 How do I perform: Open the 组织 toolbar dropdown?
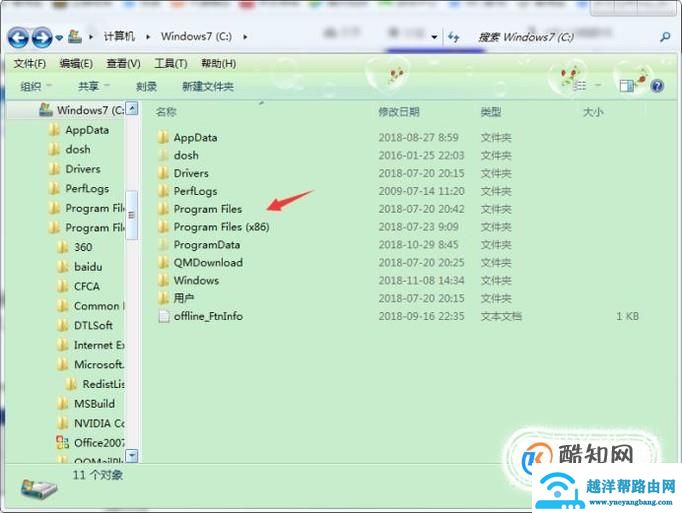36,86
